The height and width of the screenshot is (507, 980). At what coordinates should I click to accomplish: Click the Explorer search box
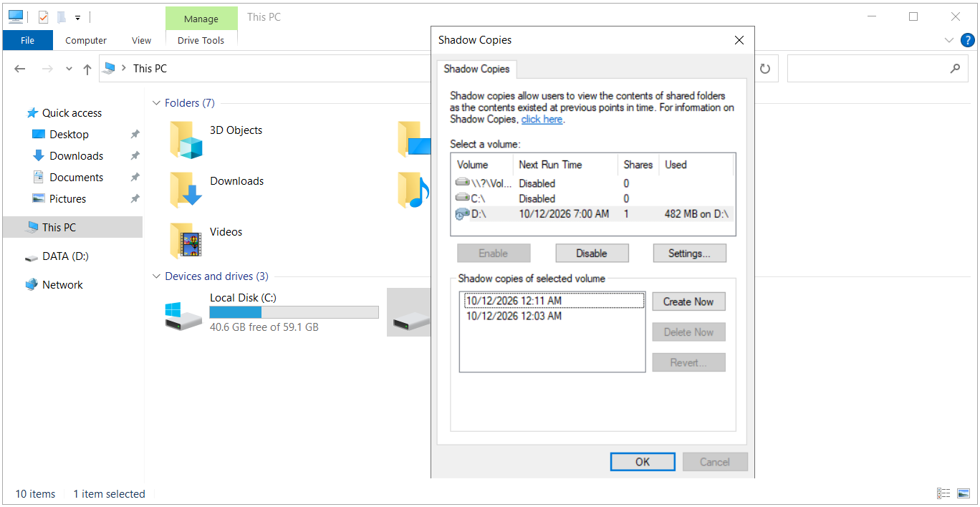pos(878,69)
